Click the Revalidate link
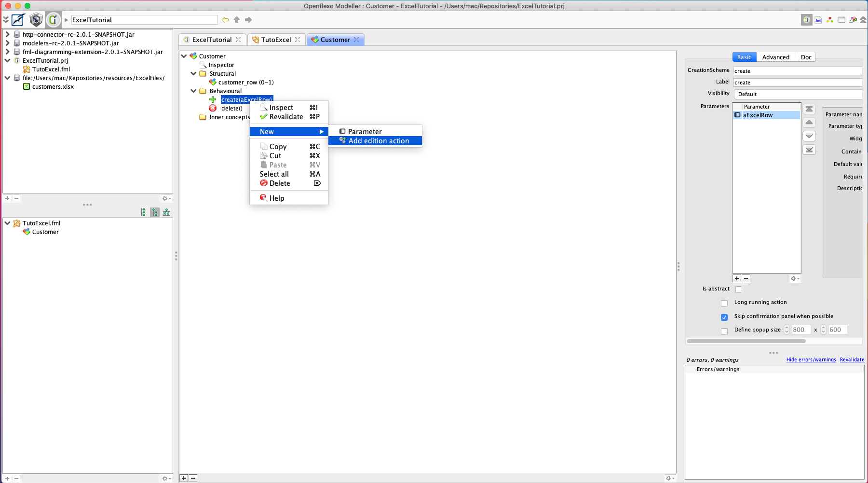The width and height of the screenshot is (868, 483). (x=852, y=360)
